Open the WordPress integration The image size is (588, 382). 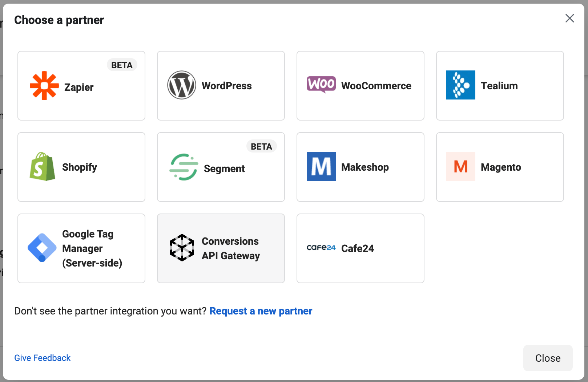(x=220, y=86)
